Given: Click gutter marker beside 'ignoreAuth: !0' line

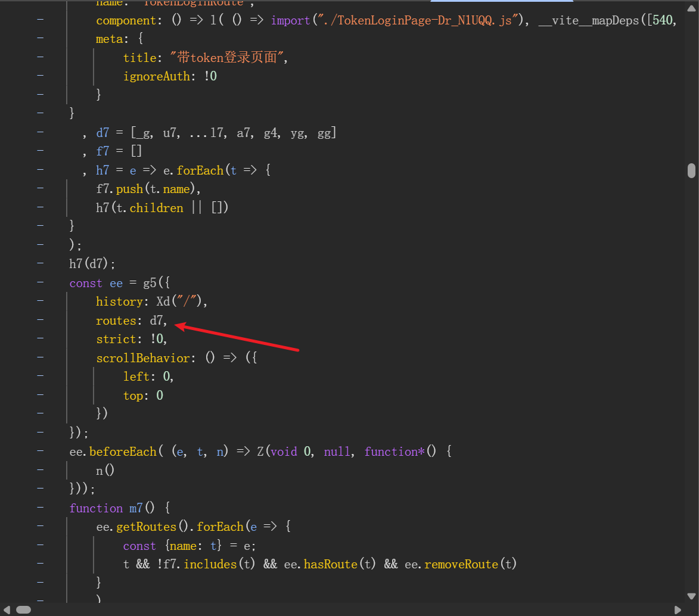Looking at the screenshot, I should click(40, 76).
